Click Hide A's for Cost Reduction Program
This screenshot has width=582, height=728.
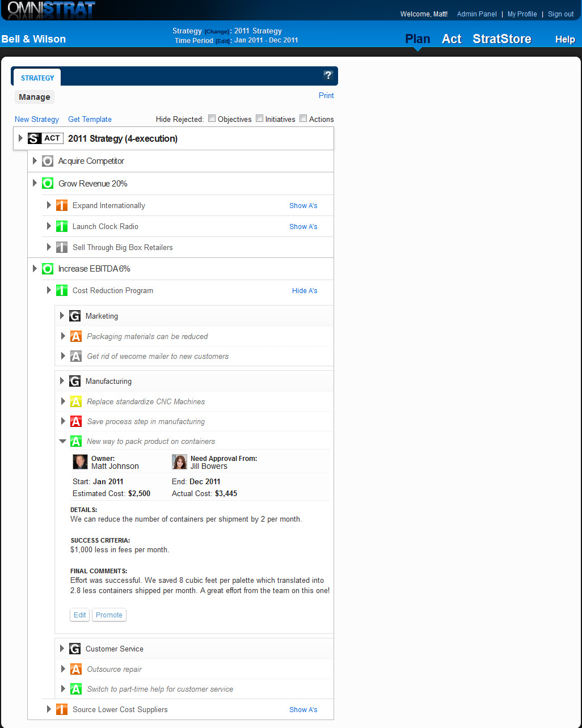pyautogui.click(x=305, y=291)
